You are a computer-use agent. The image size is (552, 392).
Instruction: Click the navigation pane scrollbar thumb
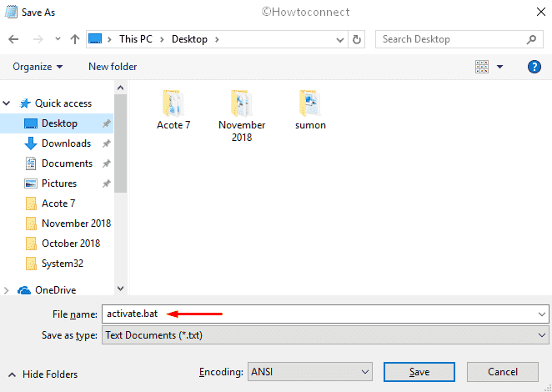tap(120, 143)
